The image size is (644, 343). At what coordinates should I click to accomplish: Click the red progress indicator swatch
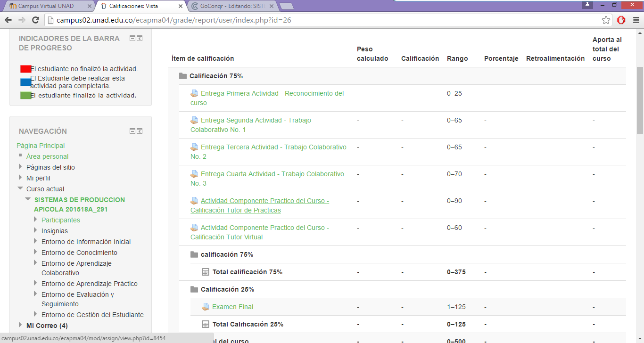[x=25, y=69]
